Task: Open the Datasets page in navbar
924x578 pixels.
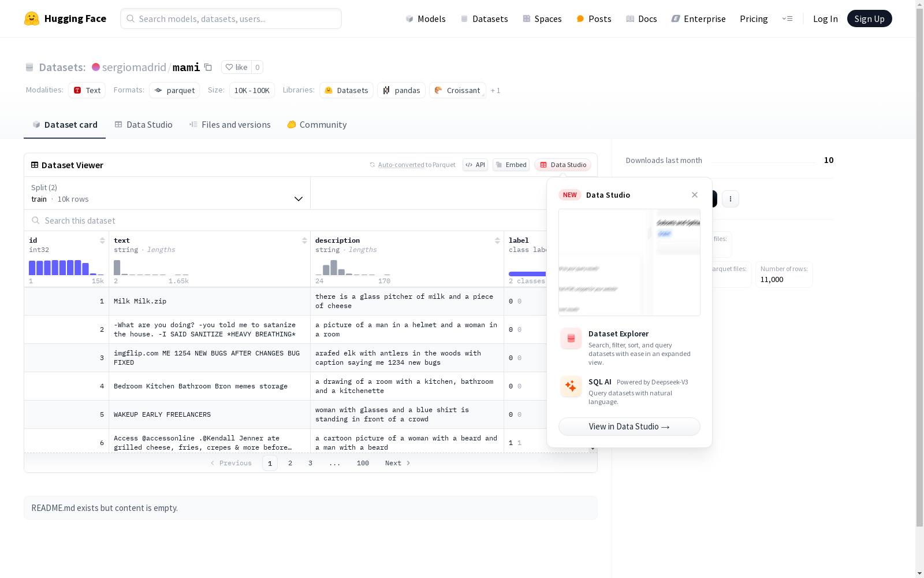Action: click(x=484, y=18)
